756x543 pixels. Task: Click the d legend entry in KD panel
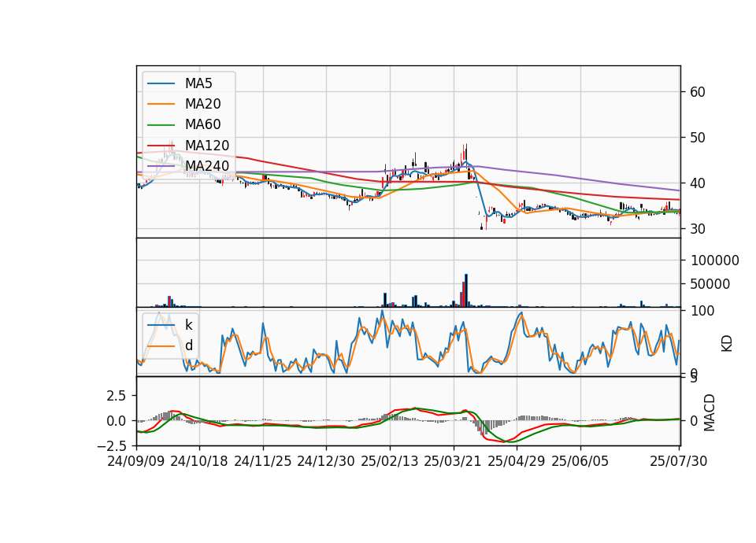tap(189, 345)
